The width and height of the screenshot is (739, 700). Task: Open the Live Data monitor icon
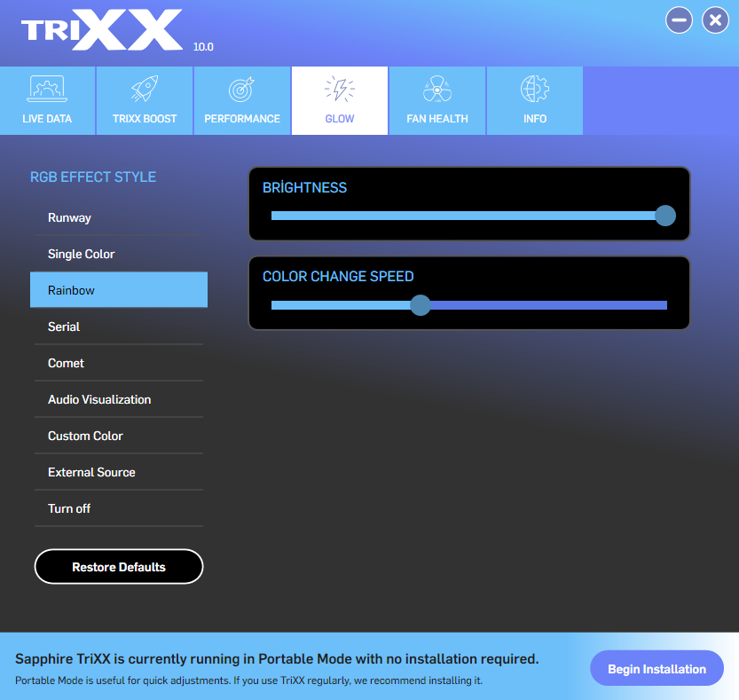[47, 89]
